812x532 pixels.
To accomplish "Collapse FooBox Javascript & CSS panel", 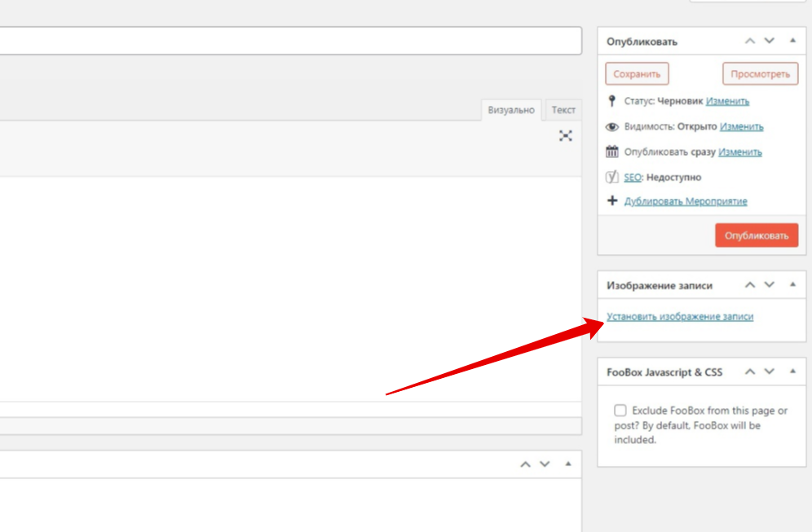I will coord(792,371).
